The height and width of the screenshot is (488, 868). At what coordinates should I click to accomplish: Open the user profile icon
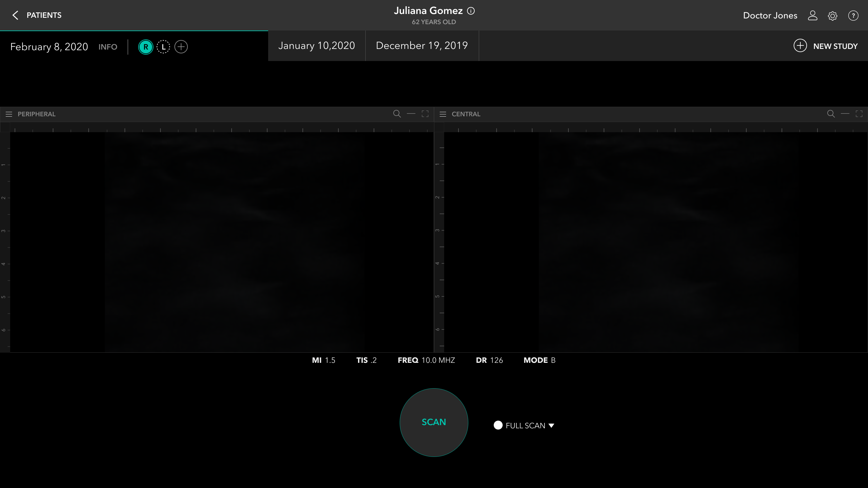coord(812,16)
